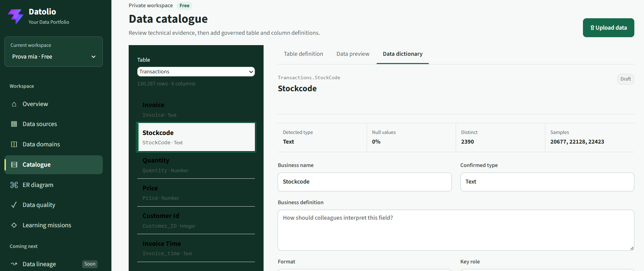Click the Data lineage wave icon

(x=14, y=264)
